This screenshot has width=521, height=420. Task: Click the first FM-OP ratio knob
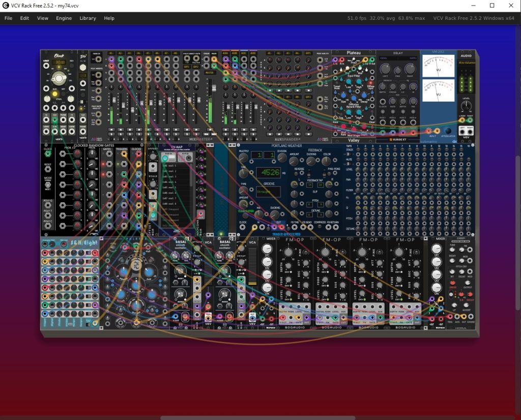288,252
